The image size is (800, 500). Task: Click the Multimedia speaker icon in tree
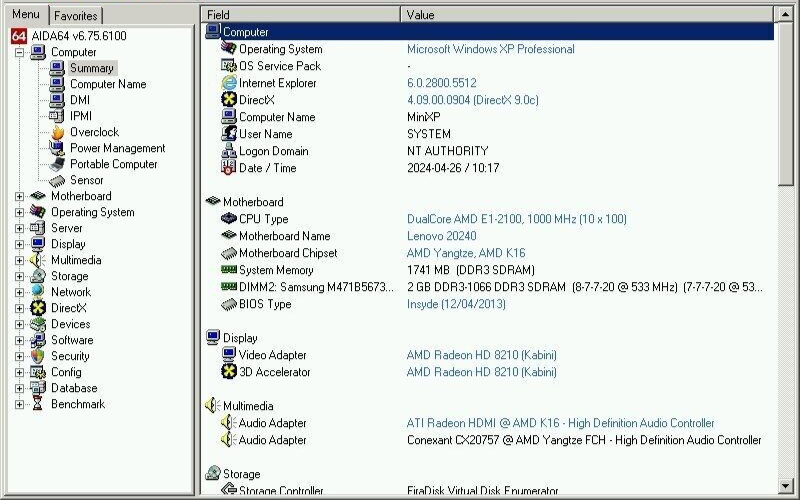click(x=38, y=260)
